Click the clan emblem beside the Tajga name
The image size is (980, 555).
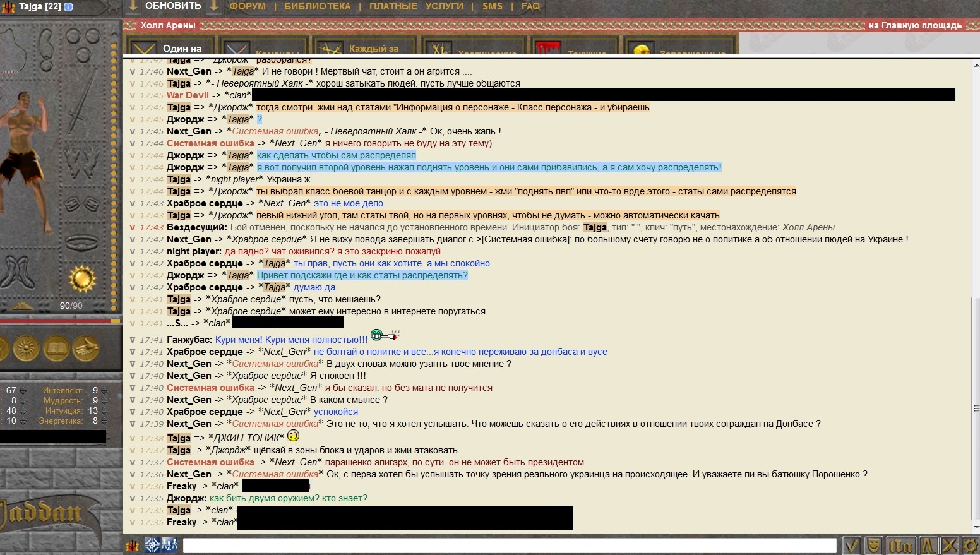9,7
